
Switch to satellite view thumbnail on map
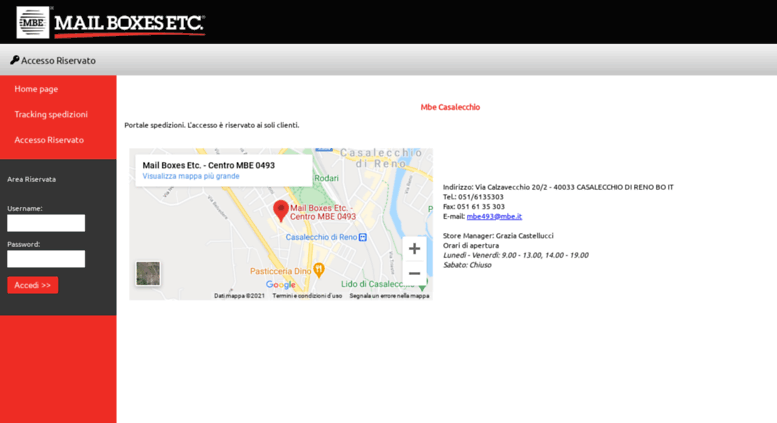(148, 273)
